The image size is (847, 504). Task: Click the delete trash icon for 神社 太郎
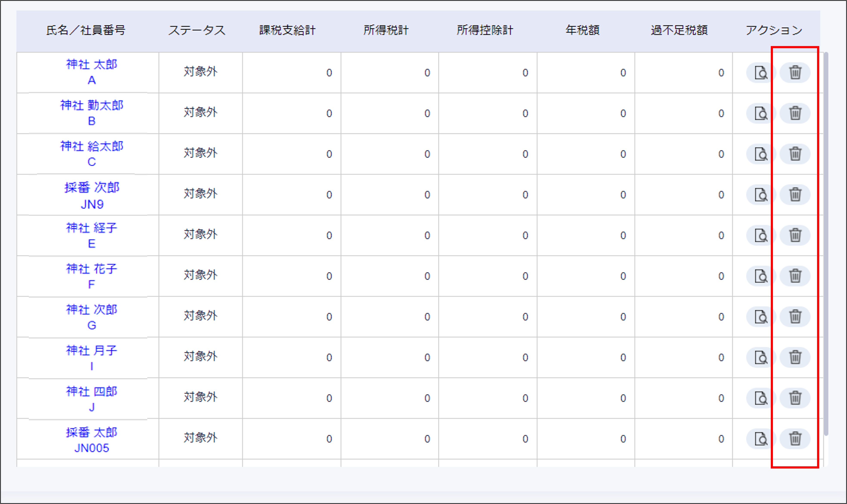pyautogui.click(x=795, y=72)
